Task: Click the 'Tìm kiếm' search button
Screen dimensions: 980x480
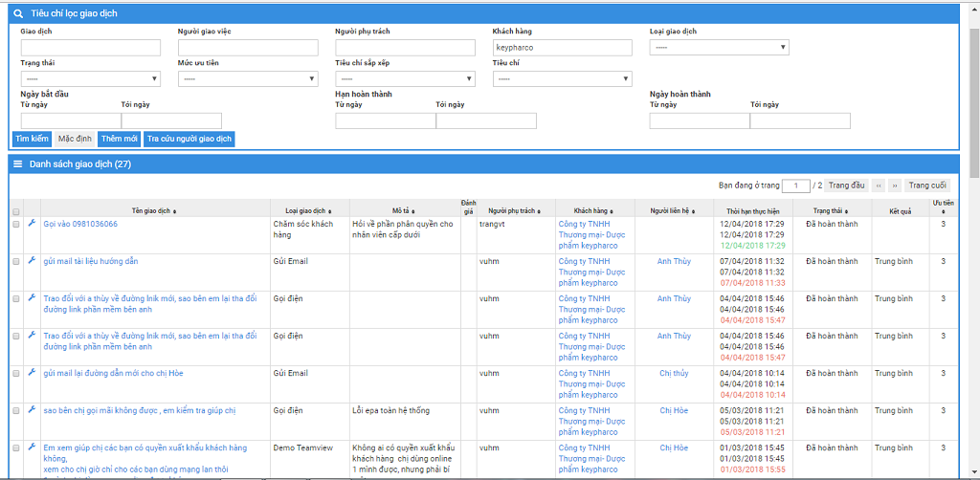Action: coord(32,139)
